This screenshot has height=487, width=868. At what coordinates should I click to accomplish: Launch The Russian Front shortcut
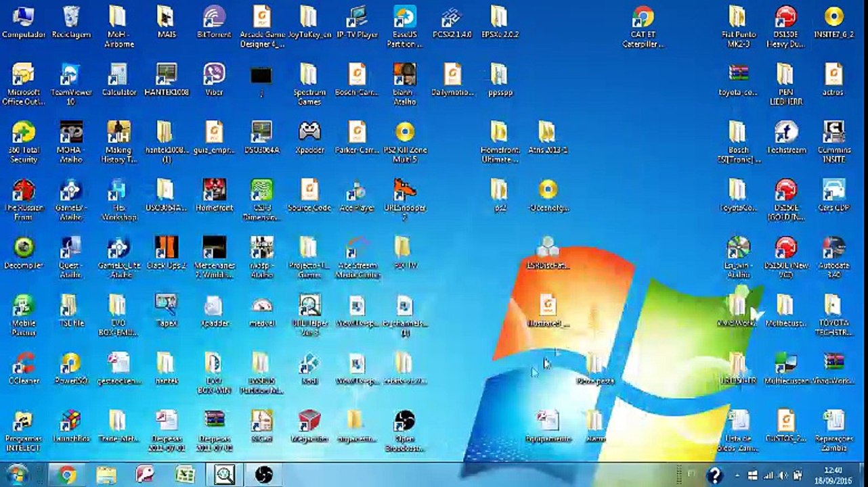[x=24, y=200]
